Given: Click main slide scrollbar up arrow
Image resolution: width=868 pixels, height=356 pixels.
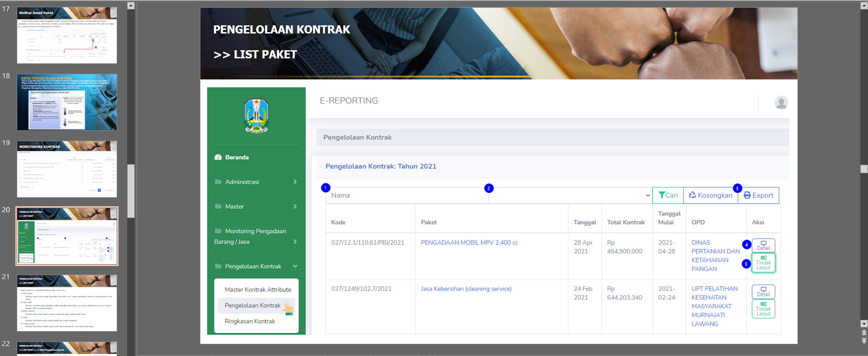Looking at the screenshot, I should click(864, 6).
